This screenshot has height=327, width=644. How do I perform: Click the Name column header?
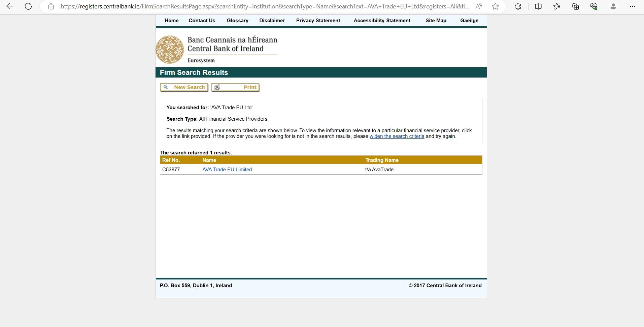(209, 160)
